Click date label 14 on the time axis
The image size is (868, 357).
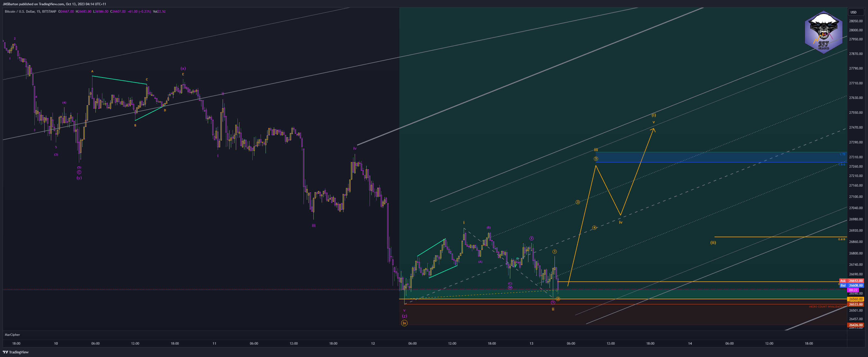(690, 343)
